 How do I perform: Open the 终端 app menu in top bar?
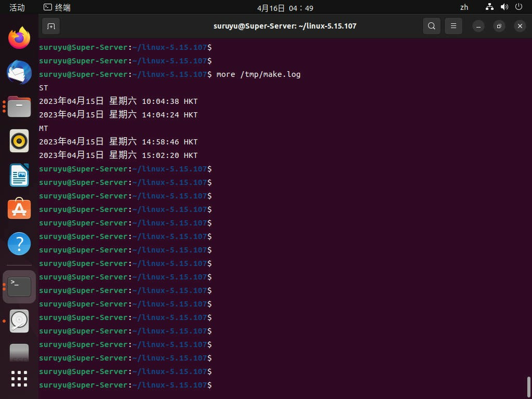click(57, 7)
